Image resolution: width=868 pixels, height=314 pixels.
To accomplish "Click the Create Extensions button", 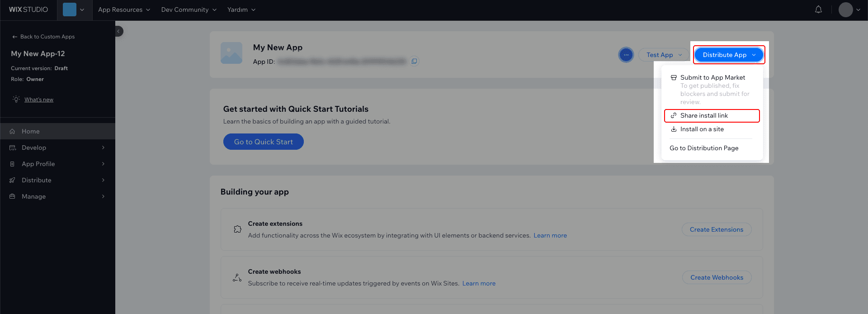I will (717, 229).
